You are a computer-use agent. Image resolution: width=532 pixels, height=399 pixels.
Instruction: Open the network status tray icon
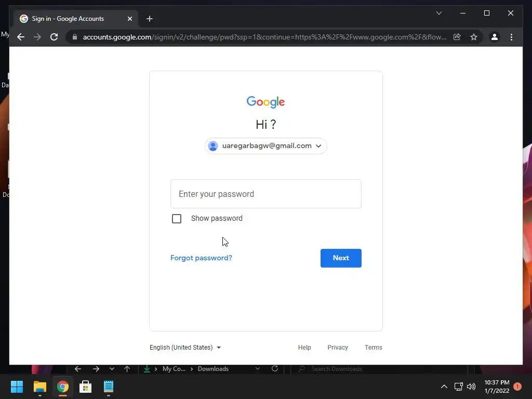458,387
